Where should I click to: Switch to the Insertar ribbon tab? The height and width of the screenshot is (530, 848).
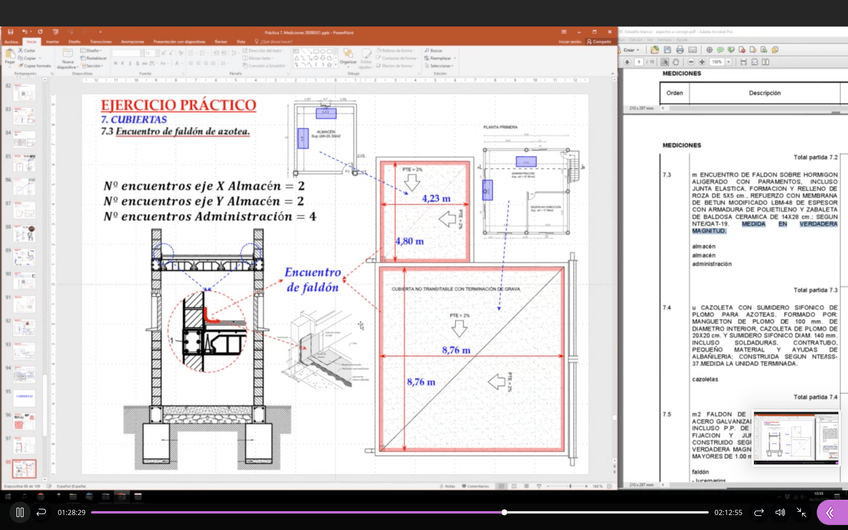[x=52, y=42]
